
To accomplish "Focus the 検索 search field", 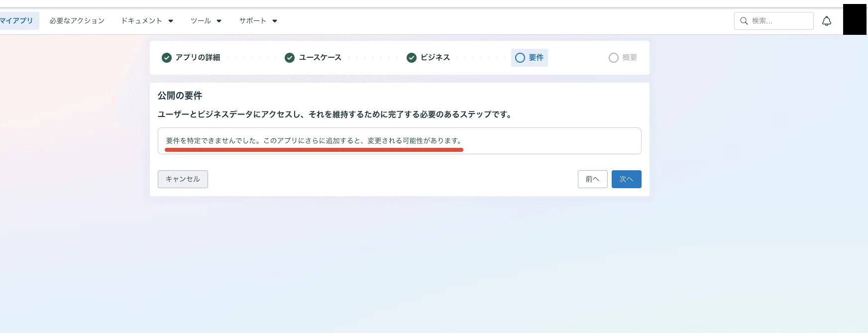I will (x=773, y=21).
